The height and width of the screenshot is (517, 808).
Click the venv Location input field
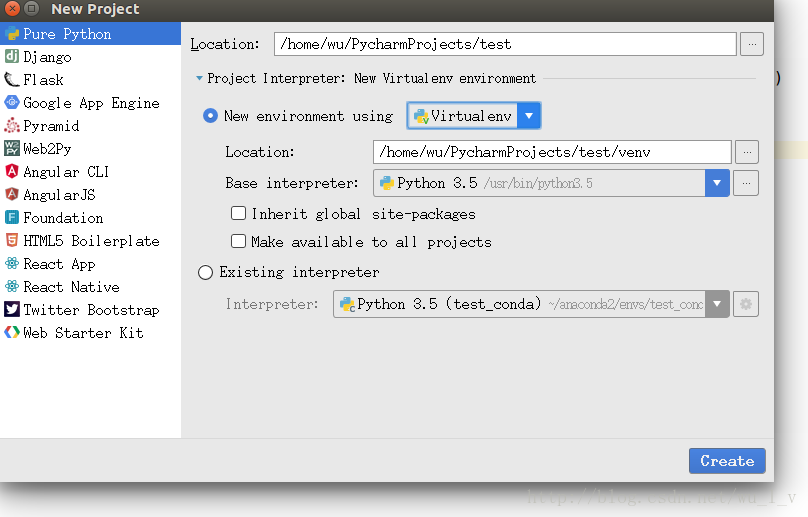pos(552,152)
